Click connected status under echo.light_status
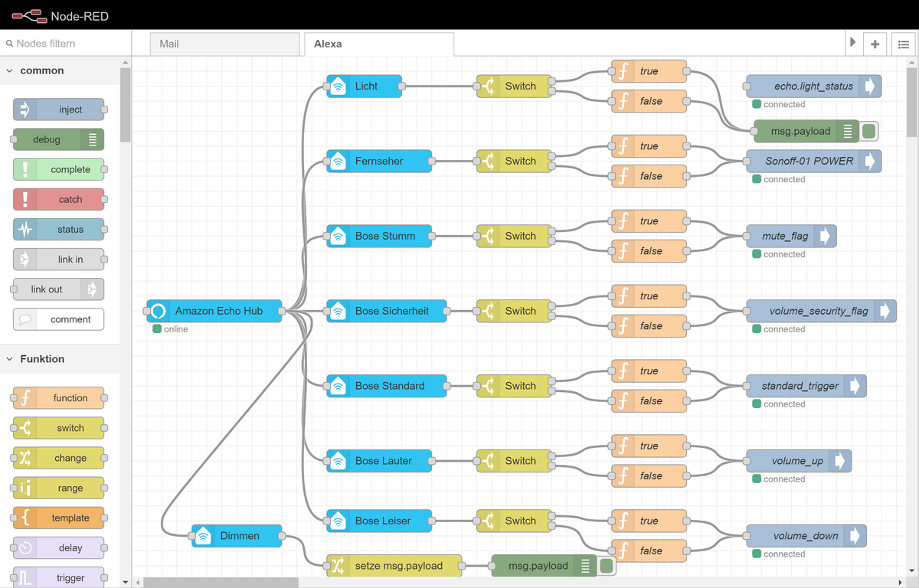 point(779,104)
